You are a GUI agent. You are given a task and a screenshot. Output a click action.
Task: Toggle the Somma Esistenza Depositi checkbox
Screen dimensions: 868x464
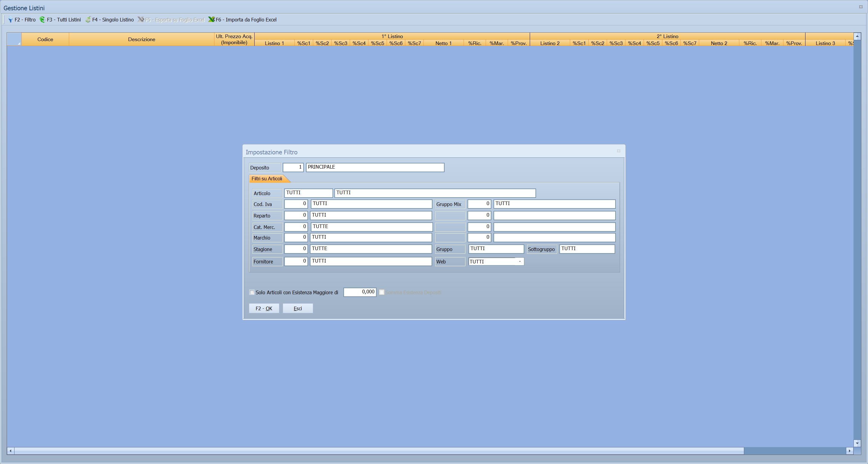[x=382, y=292]
